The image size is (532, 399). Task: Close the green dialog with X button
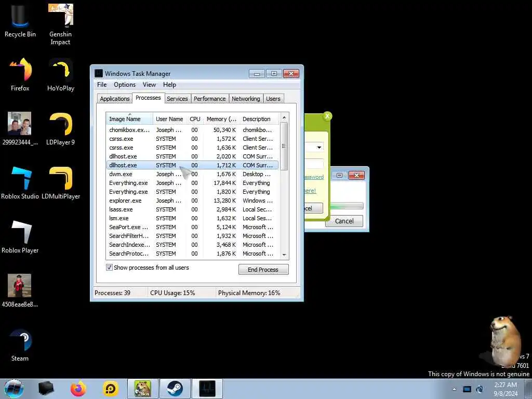(x=327, y=116)
